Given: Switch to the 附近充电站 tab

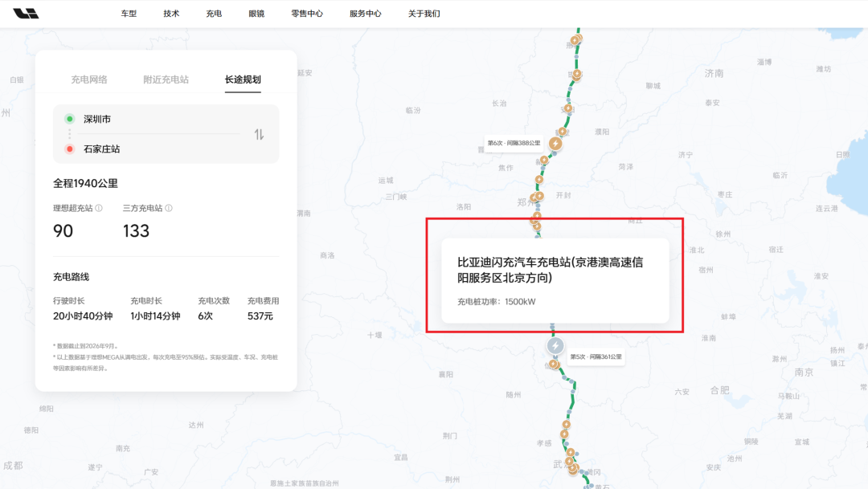Looking at the screenshot, I should (x=166, y=79).
